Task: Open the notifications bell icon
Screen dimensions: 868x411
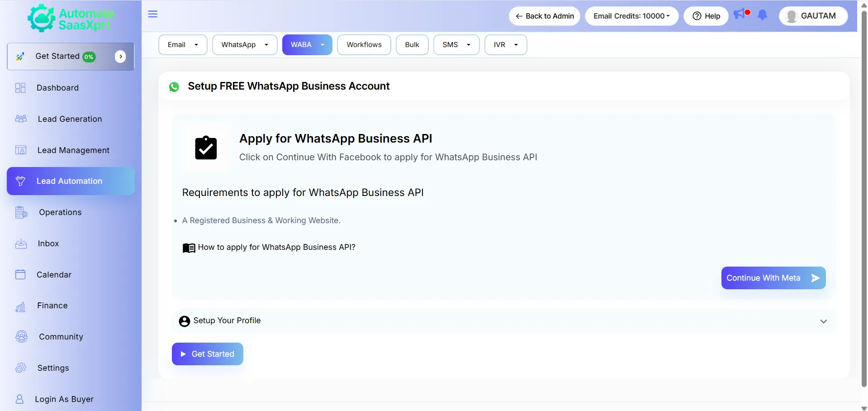Action: pos(763,15)
